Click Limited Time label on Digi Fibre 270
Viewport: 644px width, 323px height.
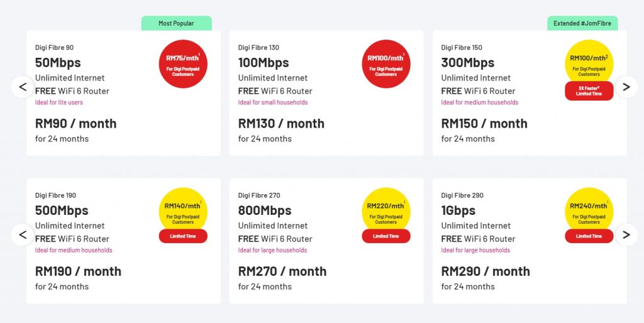point(386,236)
